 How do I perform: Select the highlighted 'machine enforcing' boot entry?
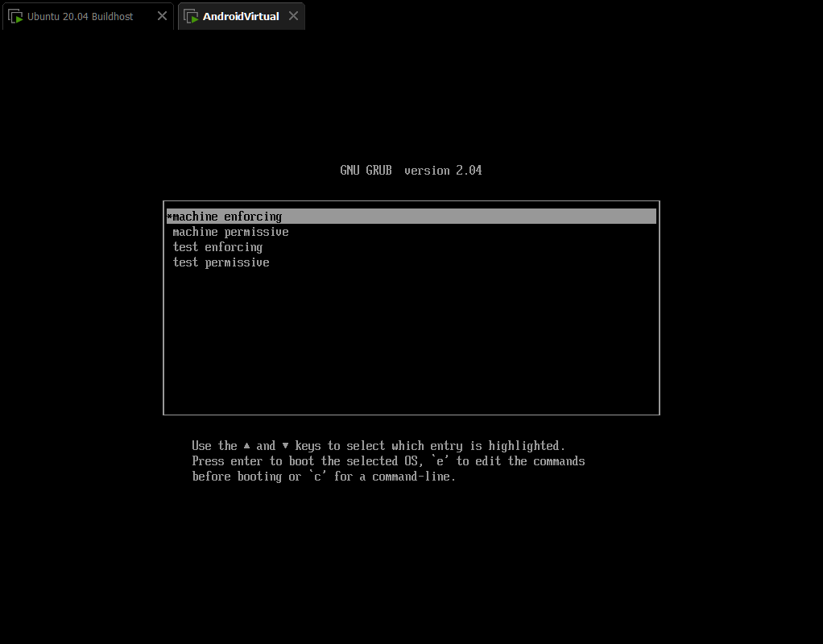click(x=227, y=217)
